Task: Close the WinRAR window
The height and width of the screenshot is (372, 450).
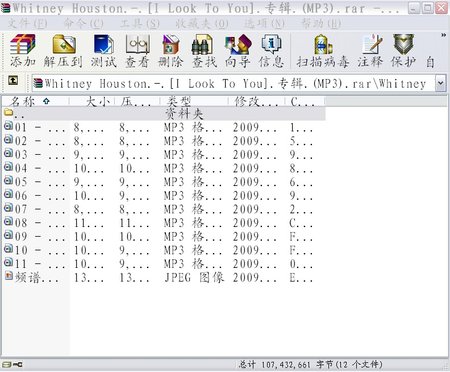Action: (x=442, y=8)
